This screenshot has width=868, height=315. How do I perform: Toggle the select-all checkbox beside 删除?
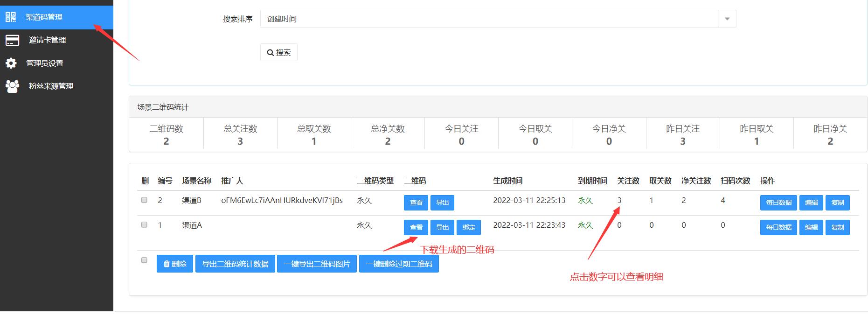click(144, 260)
